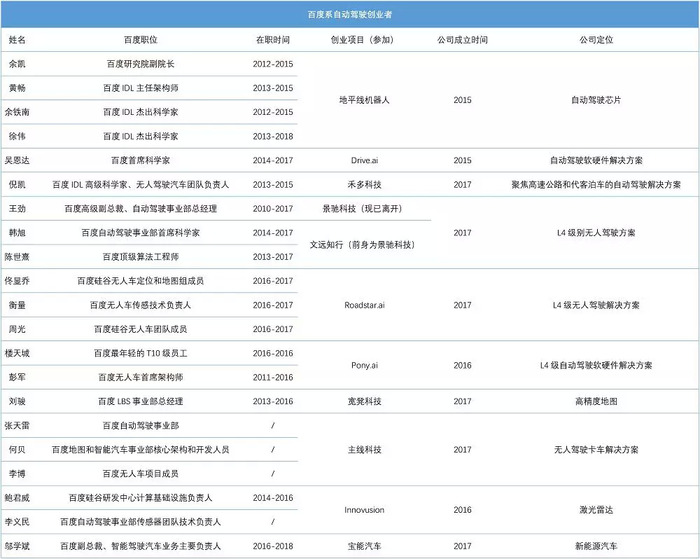Select the company cell 'Innovusion'
This screenshot has height=559, width=700.
coord(364,510)
